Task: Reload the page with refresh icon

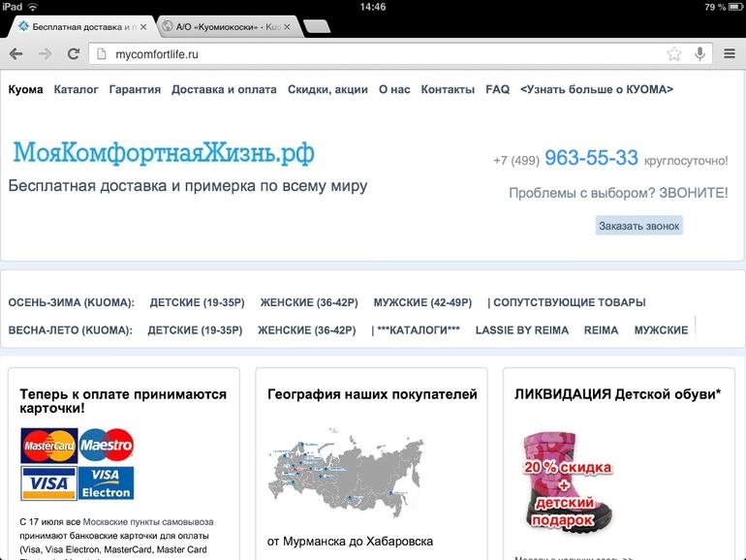Action: [x=73, y=54]
